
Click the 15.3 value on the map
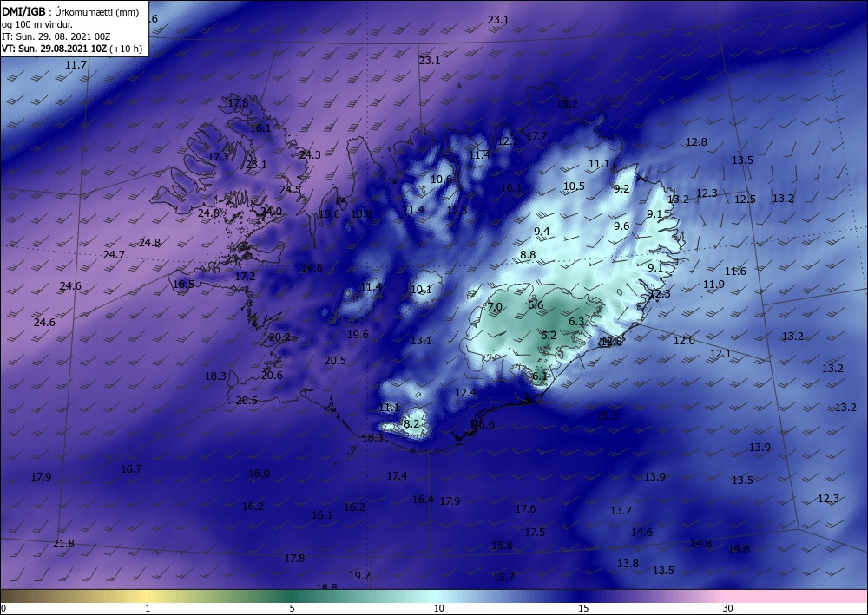607,415
